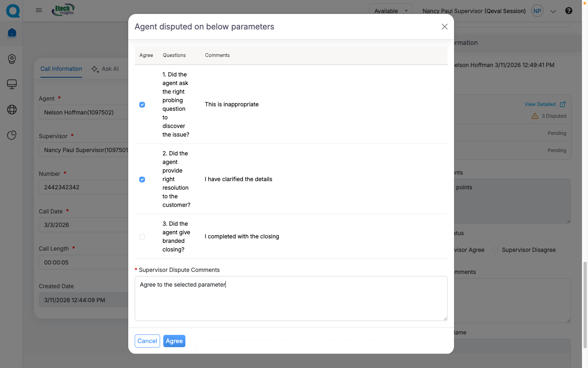Viewport: 588px width, 368px height.
Task: Open the pie chart reports icon
Action: pyautogui.click(x=12, y=135)
